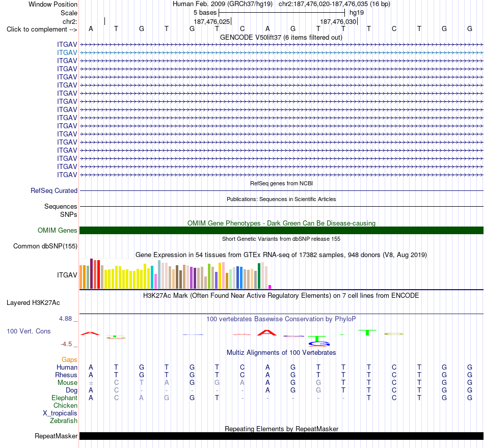Click the 100 Vert. Cons label
The width and height of the screenshot is (484, 448).
(x=29, y=331)
